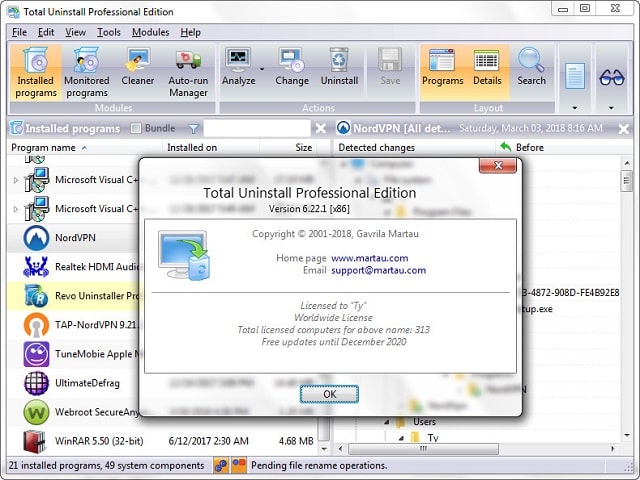640x480 pixels.
Task: Click OK in the About dialog
Action: tap(329, 394)
